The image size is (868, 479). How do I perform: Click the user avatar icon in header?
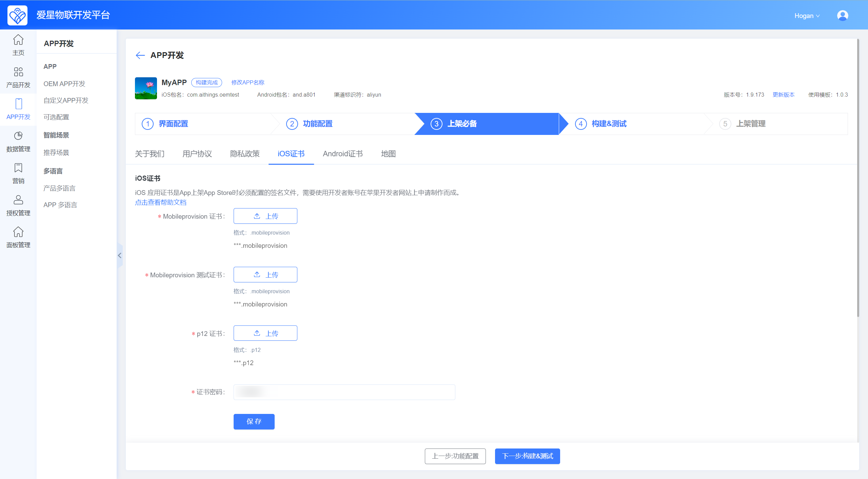(x=842, y=16)
